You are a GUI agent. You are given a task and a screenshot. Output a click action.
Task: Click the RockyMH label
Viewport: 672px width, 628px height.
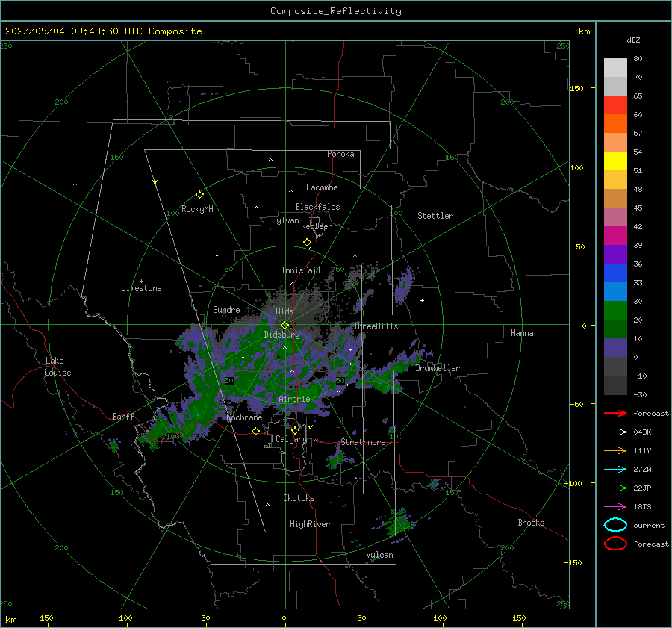tap(197, 209)
